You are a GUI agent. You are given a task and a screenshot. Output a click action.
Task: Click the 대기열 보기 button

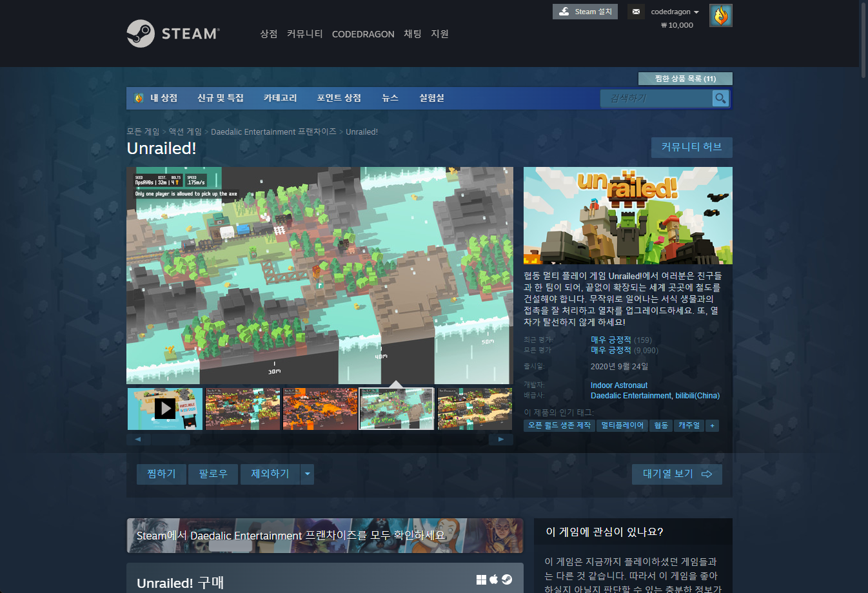click(677, 474)
